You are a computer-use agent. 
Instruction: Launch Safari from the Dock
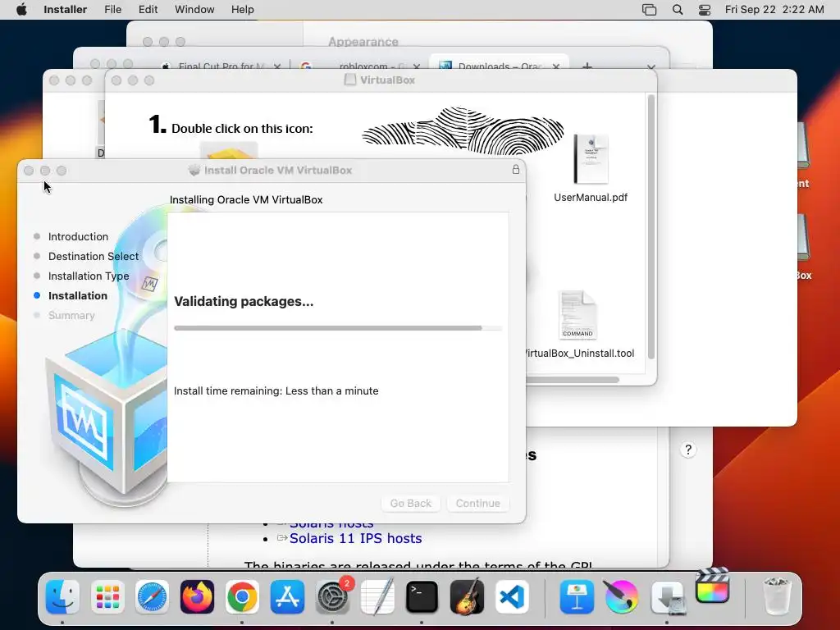152,596
